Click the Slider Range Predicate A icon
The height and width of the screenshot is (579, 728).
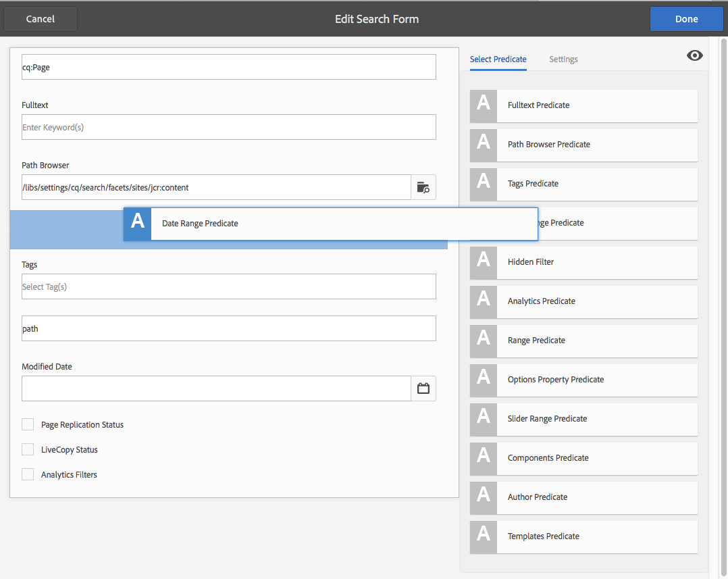(484, 420)
